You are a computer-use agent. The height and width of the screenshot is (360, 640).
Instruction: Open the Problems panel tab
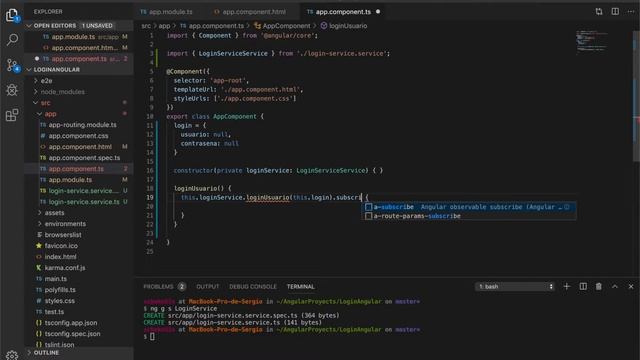tap(164, 287)
